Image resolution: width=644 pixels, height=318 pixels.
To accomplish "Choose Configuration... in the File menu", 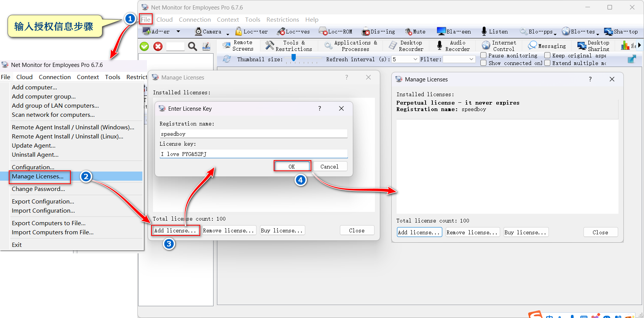I will pos(33,167).
